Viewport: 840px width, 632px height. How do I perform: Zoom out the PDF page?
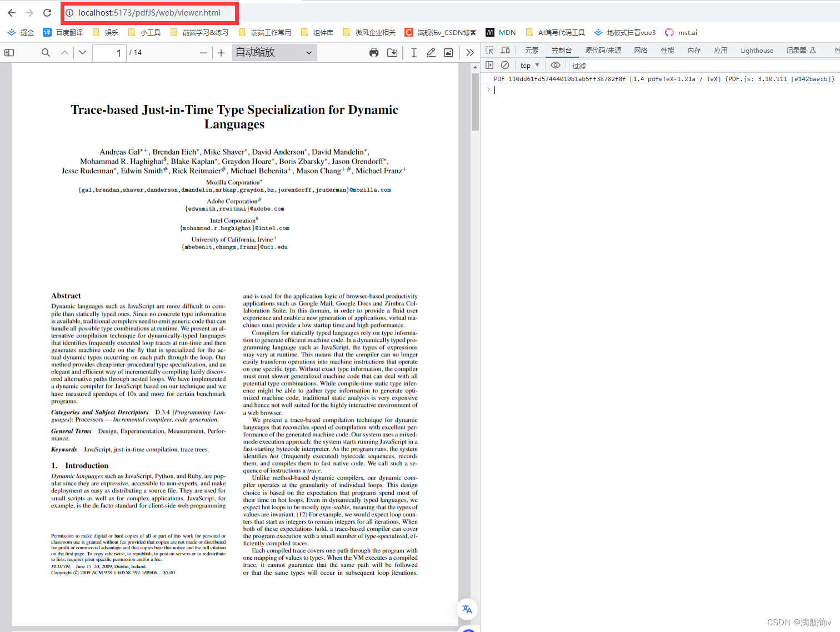coord(203,52)
